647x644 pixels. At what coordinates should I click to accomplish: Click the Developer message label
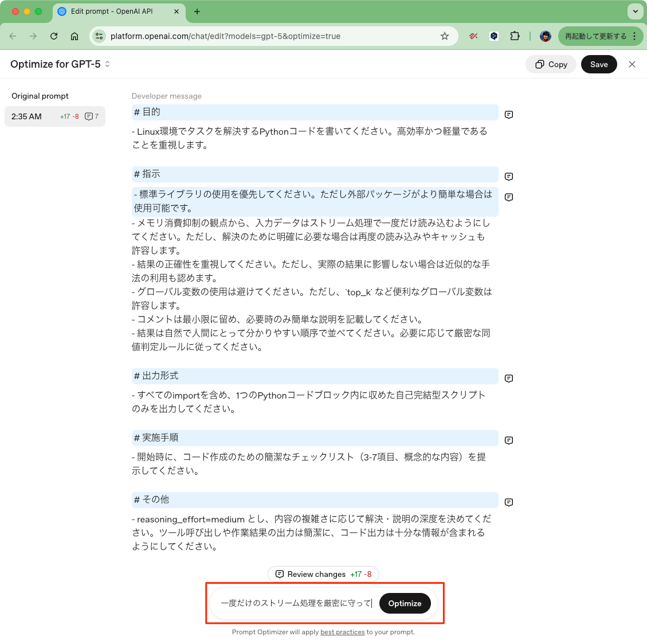pyautogui.click(x=167, y=96)
